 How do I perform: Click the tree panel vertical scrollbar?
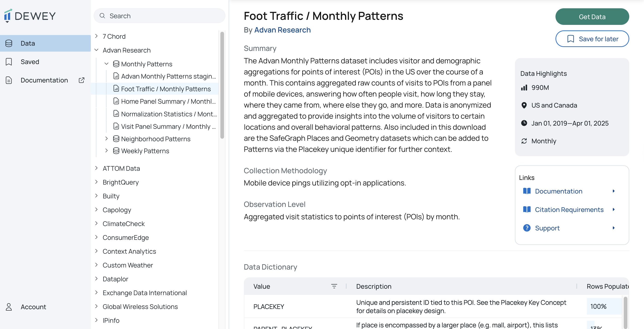pyautogui.click(x=222, y=85)
